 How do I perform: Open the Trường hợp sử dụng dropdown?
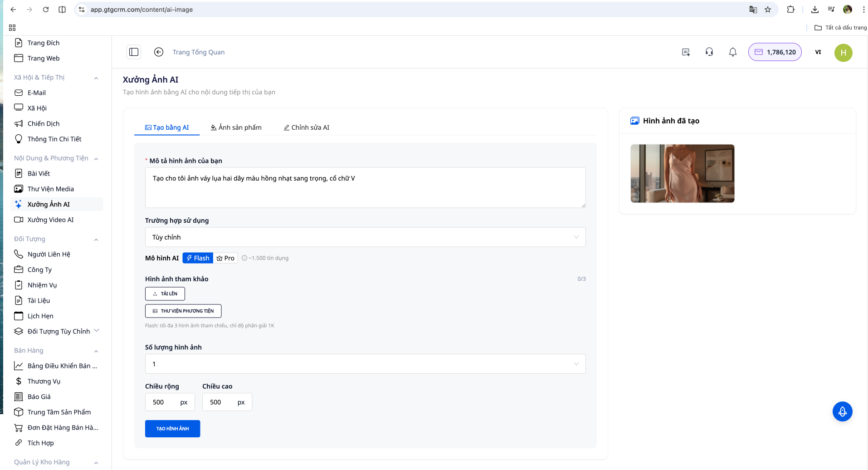365,237
